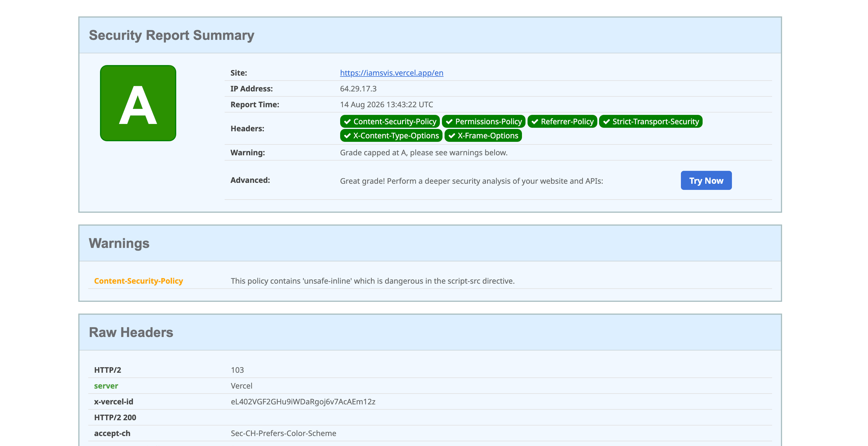
Task: Click the Warnings section heading
Action: coord(119,243)
